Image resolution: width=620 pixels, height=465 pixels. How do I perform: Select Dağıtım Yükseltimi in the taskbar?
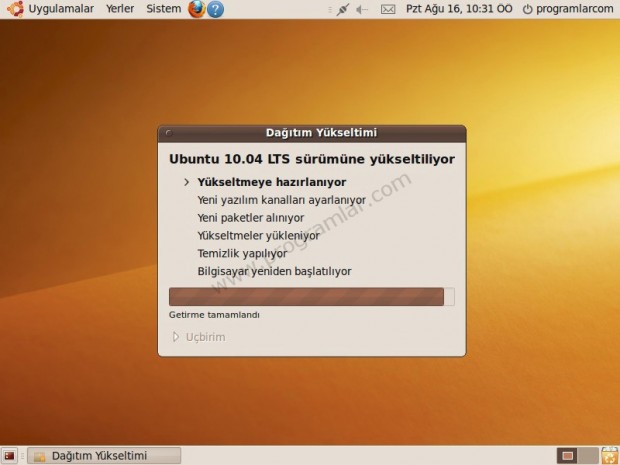tap(104, 456)
